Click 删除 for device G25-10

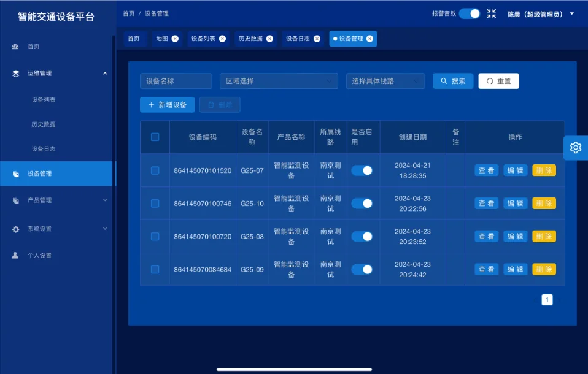[544, 204]
